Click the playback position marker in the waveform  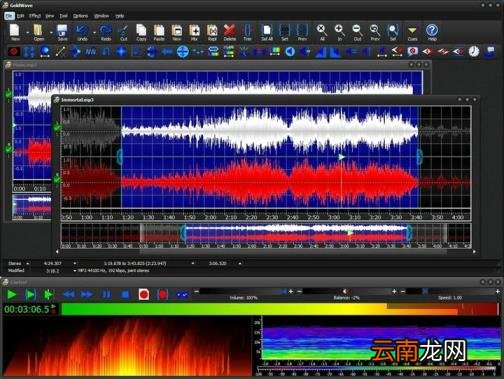[341, 157]
